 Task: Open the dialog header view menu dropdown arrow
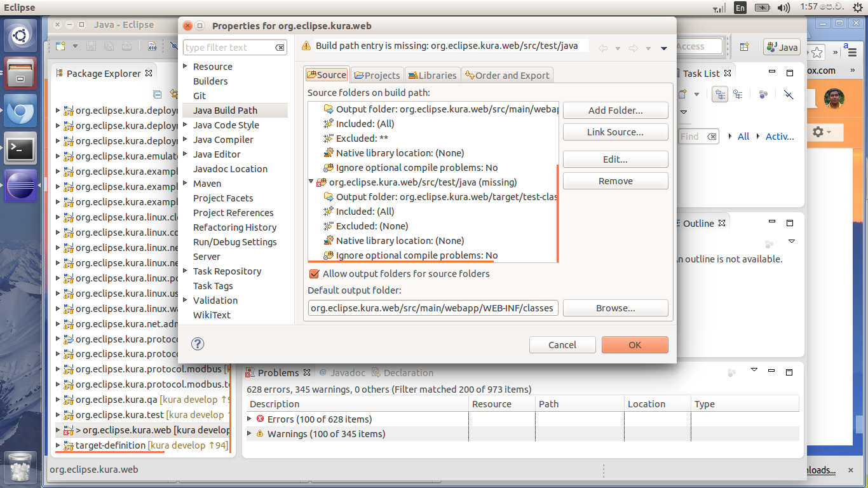point(663,48)
